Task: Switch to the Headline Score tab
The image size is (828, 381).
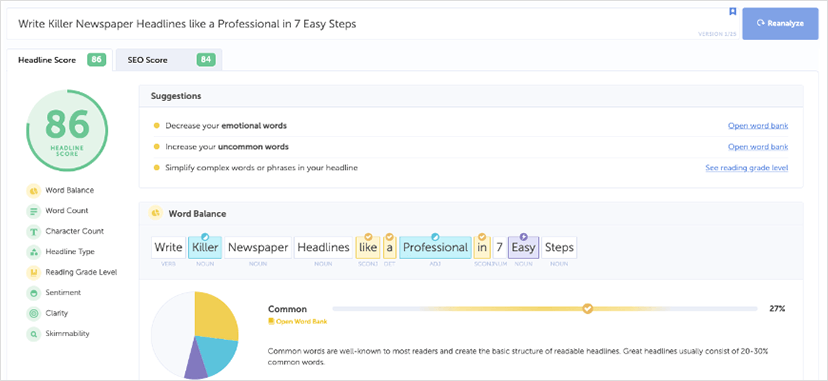Action: (x=60, y=60)
